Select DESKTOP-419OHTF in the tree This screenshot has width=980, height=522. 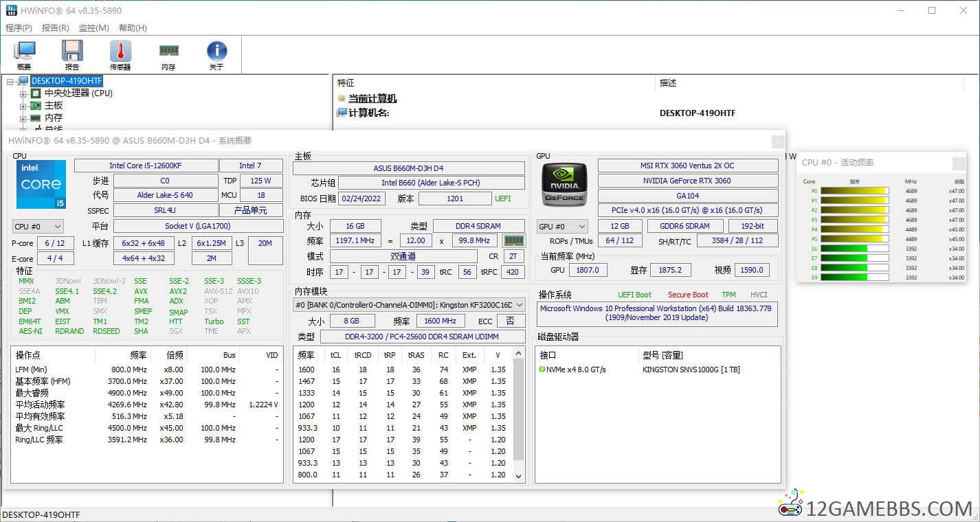tap(67, 81)
